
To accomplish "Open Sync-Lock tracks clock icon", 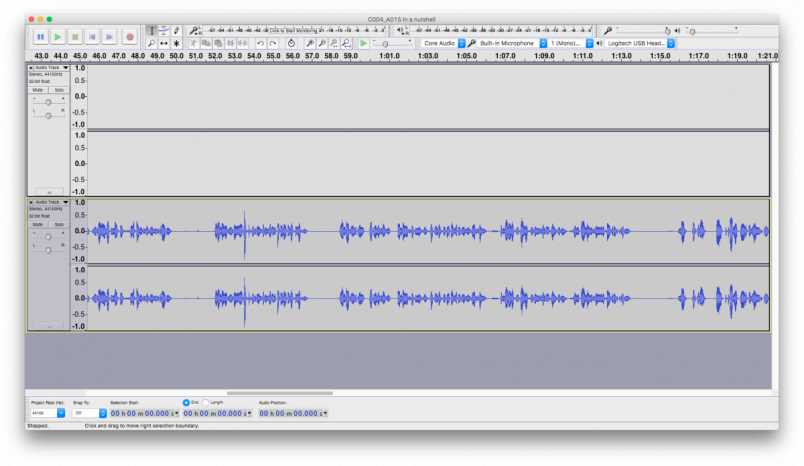I will 291,44.
